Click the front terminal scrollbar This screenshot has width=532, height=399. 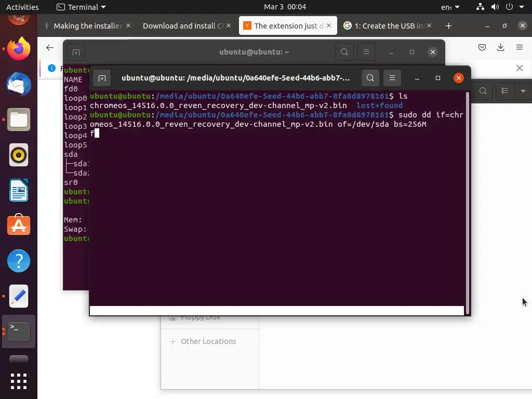point(468,203)
